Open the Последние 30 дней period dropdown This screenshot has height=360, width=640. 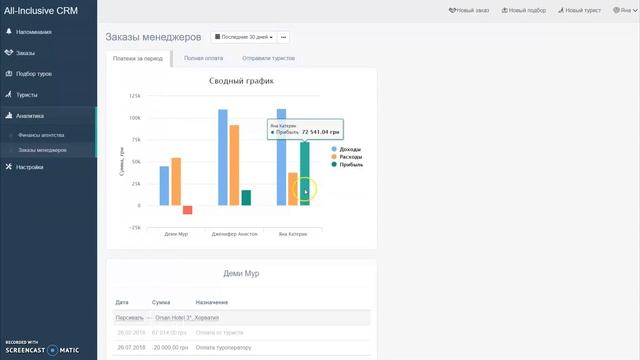click(244, 37)
